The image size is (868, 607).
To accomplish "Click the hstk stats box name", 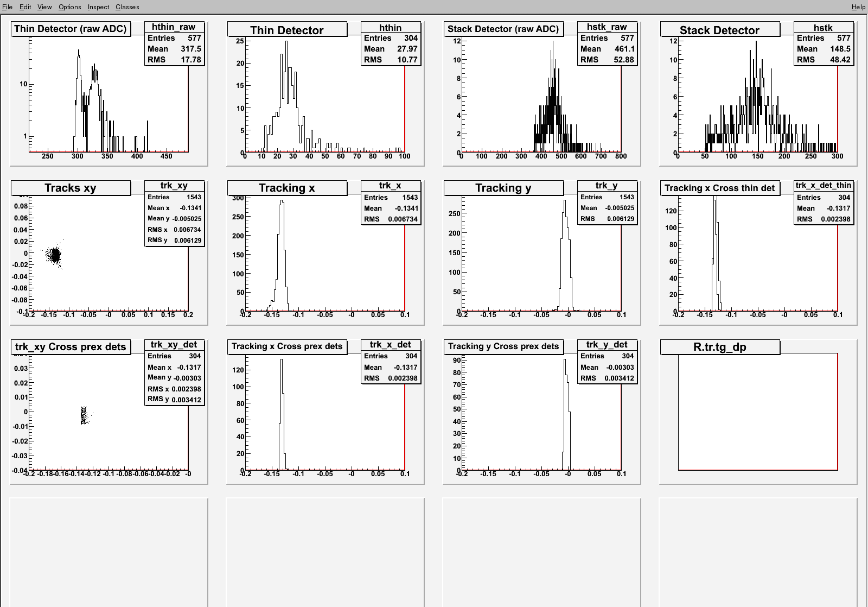I will pyautogui.click(x=823, y=27).
